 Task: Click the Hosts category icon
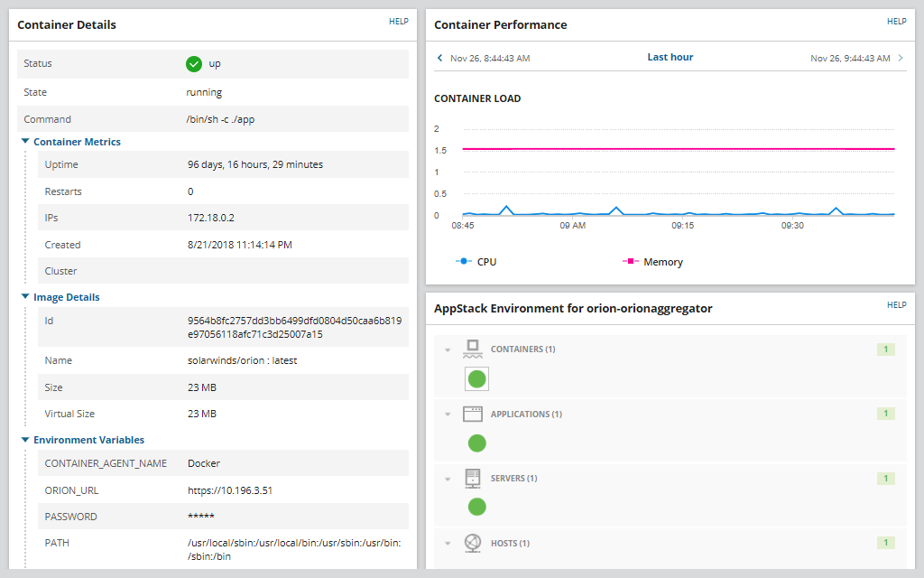coord(473,543)
